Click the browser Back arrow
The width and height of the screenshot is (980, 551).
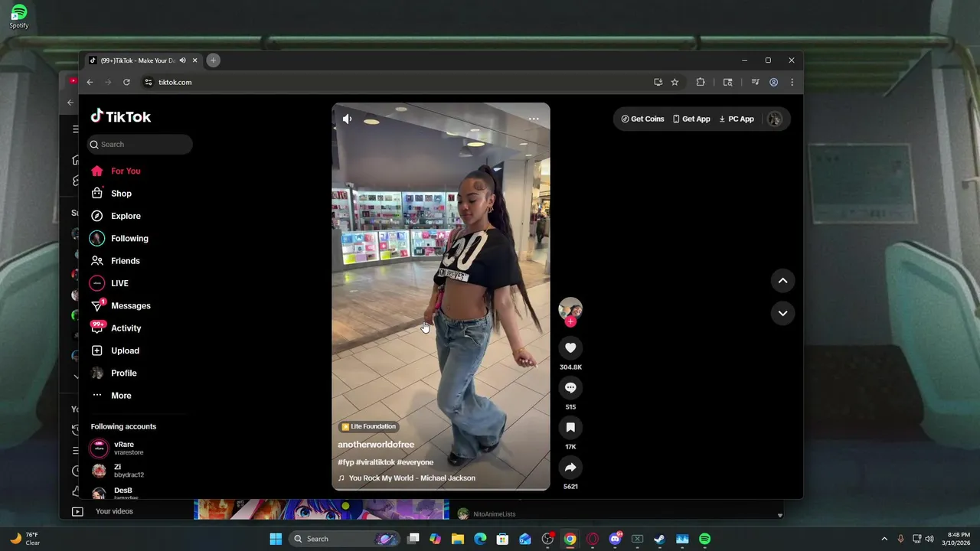90,82
